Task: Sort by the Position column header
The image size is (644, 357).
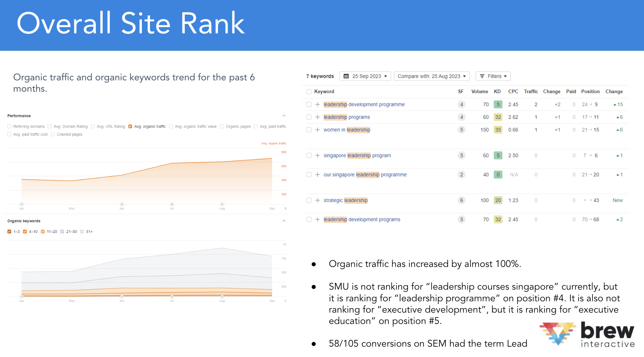Action: pyautogui.click(x=590, y=92)
